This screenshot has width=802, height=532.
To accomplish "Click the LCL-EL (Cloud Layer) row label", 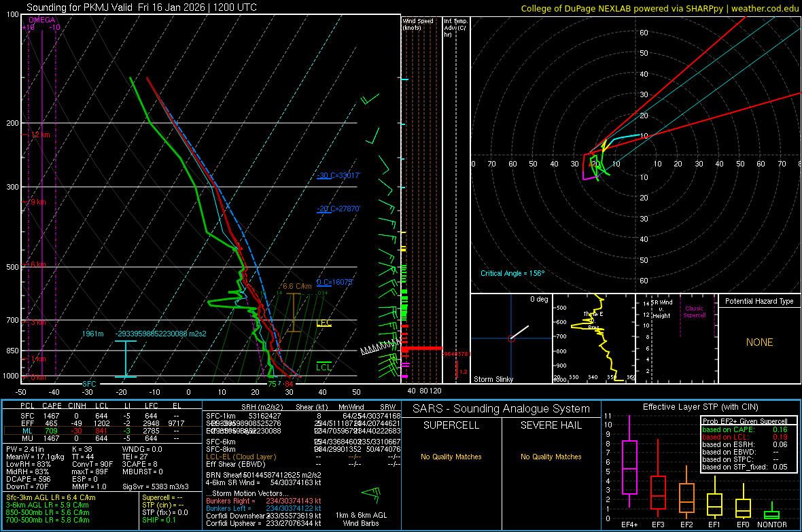I will click(241, 457).
